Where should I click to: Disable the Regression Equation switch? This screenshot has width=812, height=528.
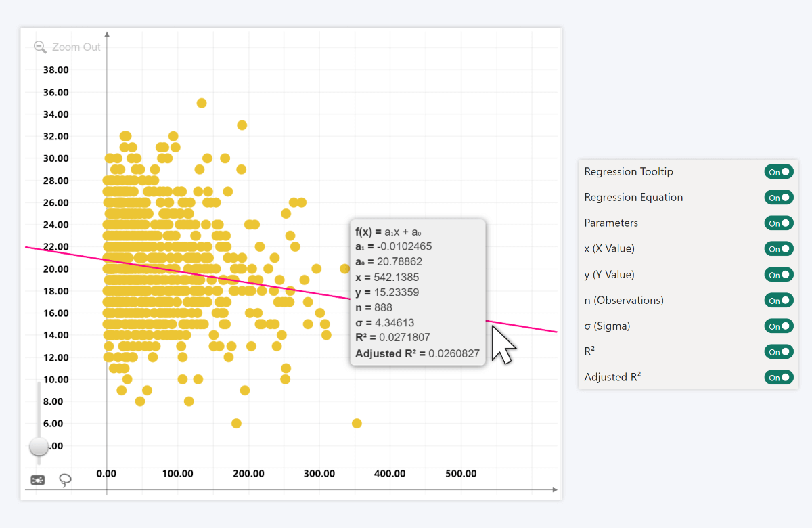778,197
